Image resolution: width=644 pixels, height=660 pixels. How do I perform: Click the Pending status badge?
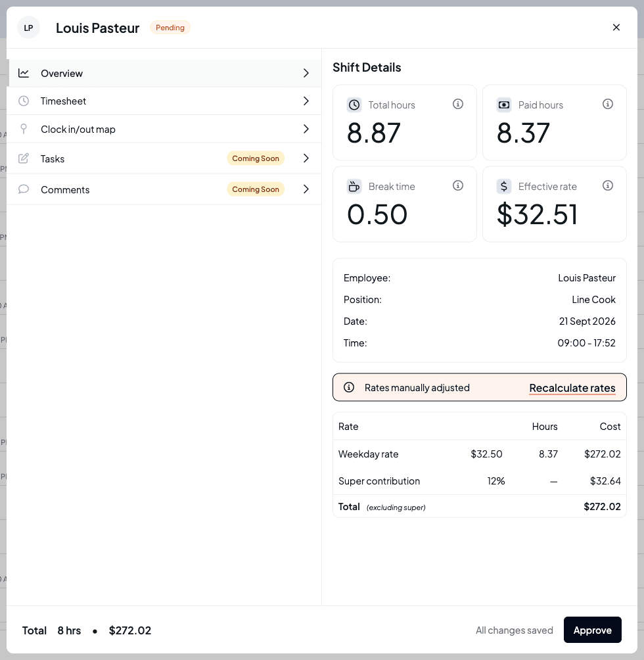point(170,28)
